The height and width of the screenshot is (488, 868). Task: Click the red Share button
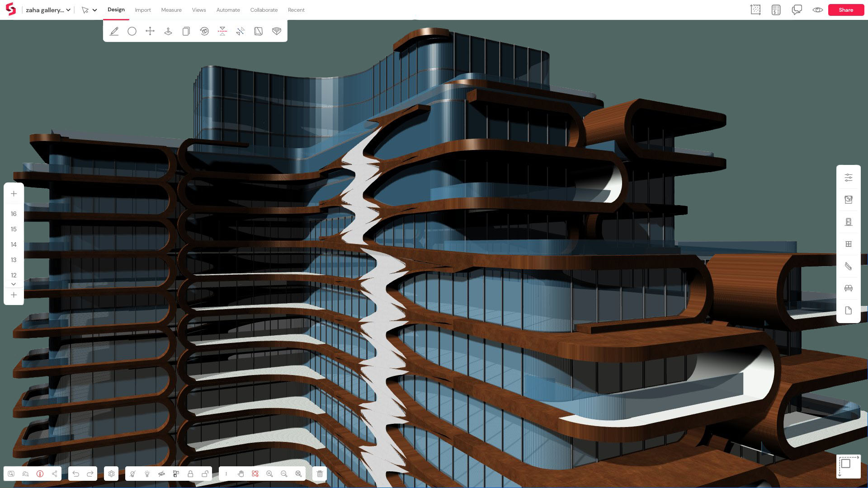(x=846, y=10)
